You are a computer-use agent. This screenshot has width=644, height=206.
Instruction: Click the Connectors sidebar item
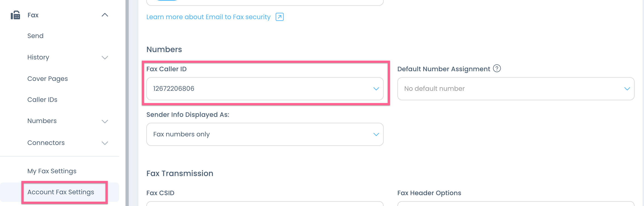click(46, 143)
